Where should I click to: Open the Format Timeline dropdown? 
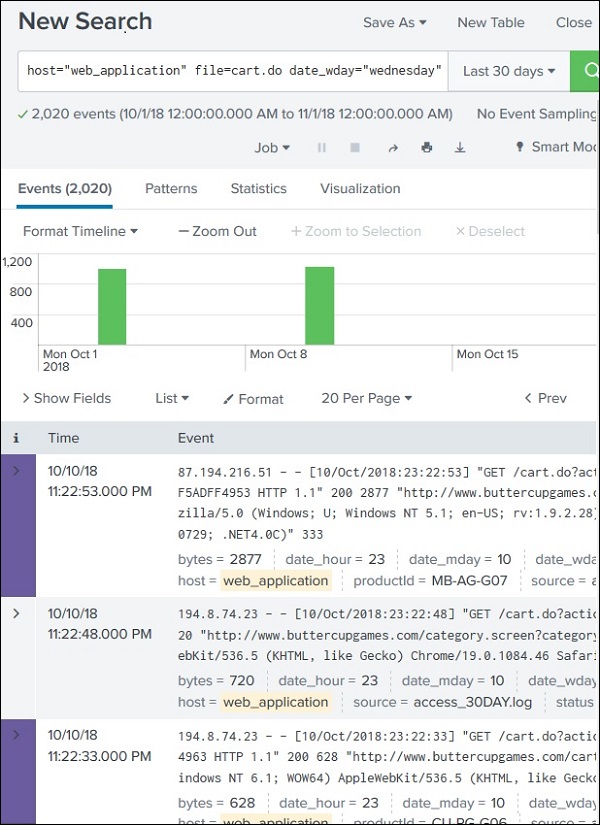click(x=80, y=231)
